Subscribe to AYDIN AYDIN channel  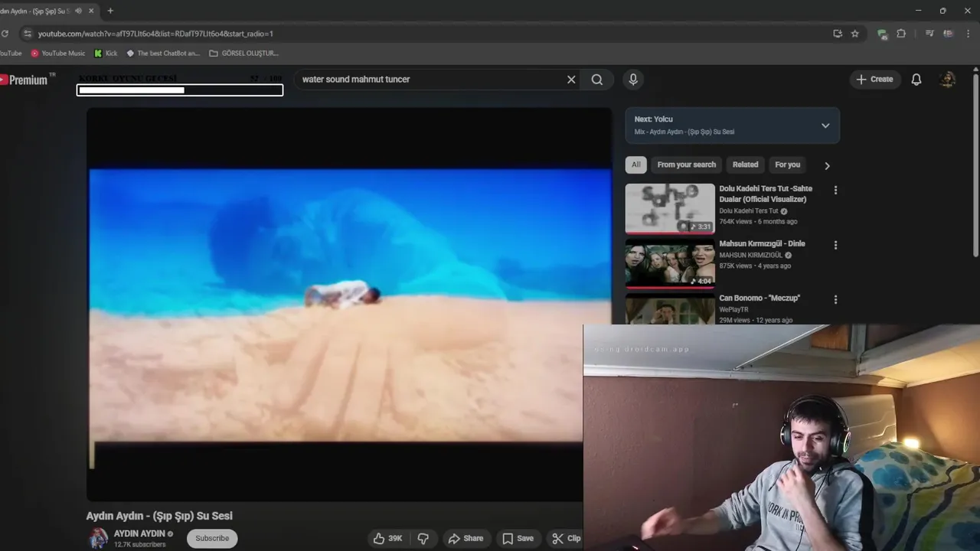212,538
